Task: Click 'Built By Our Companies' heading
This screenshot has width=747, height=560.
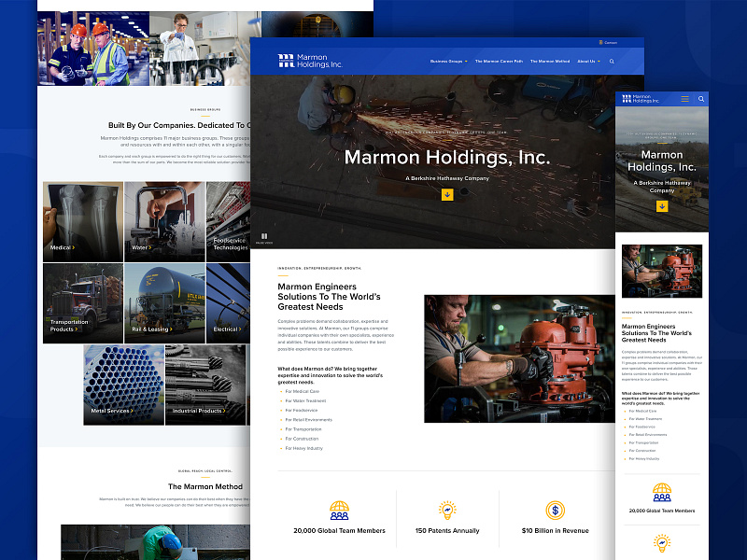Action: [x=178, y=125]
